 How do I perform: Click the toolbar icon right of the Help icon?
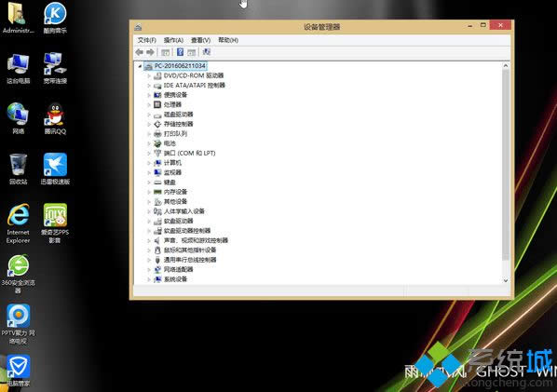click(x=192, y=52)
